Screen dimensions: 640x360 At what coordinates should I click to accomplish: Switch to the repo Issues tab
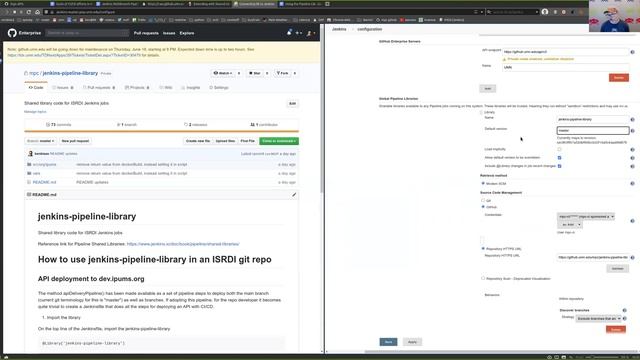63,88
